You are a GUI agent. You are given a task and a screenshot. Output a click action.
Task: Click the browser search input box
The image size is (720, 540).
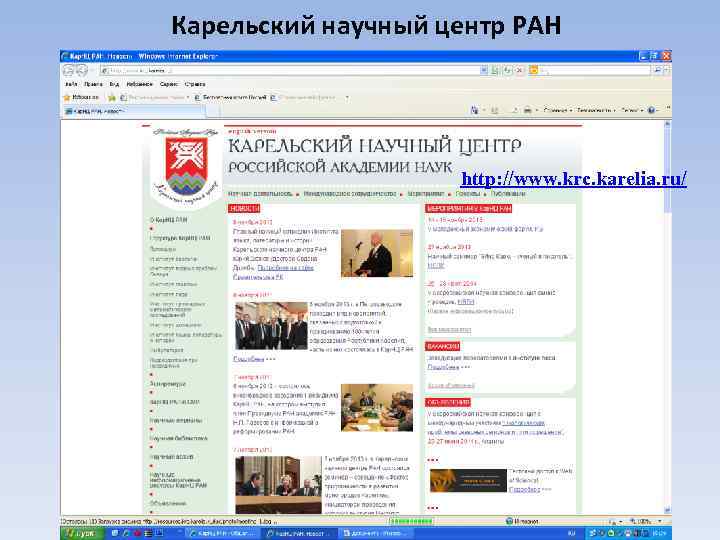595,70
